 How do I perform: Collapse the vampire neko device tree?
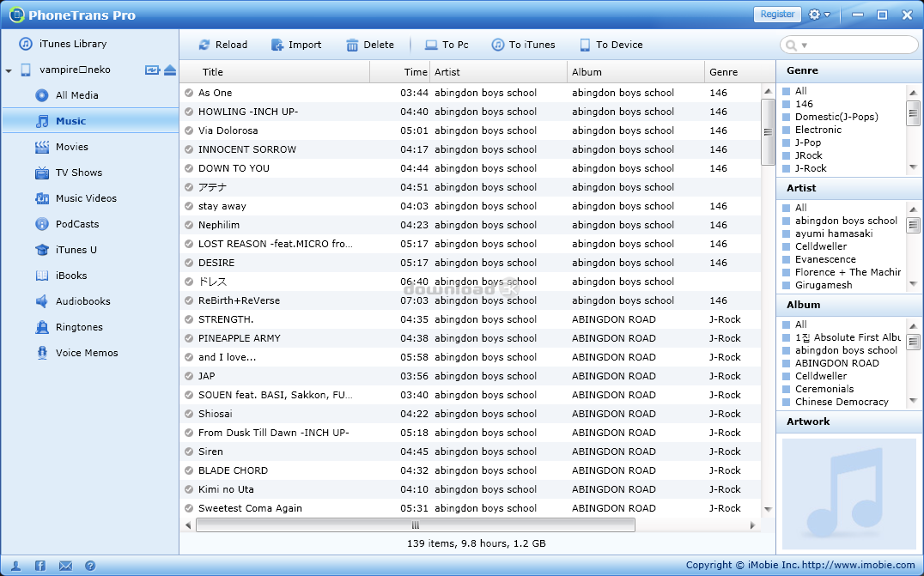[x=9, y=70]
